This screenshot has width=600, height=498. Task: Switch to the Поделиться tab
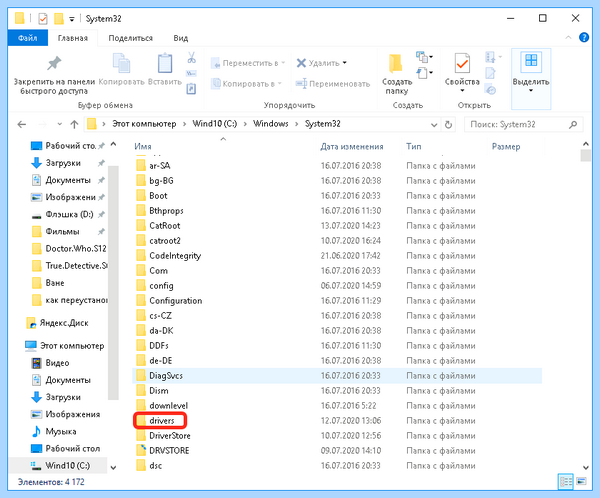coord(130,38)
